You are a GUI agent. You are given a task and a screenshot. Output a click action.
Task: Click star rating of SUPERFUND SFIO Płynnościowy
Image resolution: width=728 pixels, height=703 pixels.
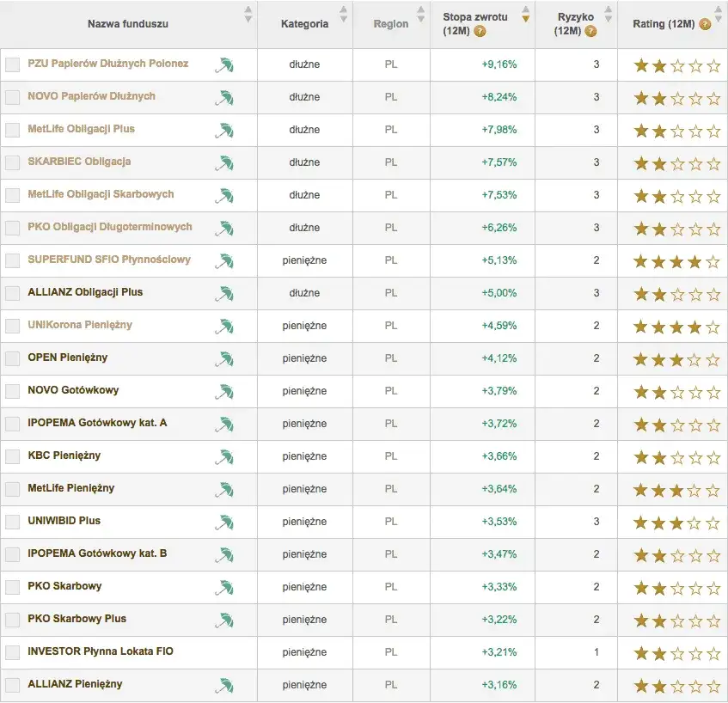tap(676, 262)
